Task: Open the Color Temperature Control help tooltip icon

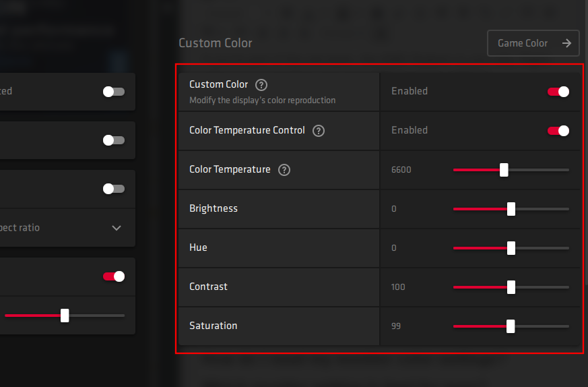Action: coord(319,131)
